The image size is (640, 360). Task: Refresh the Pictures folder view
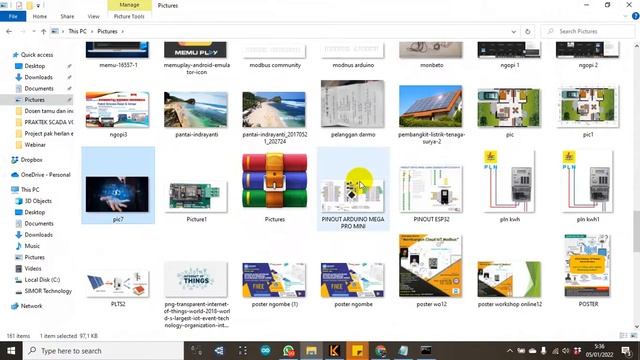point(527,31)
